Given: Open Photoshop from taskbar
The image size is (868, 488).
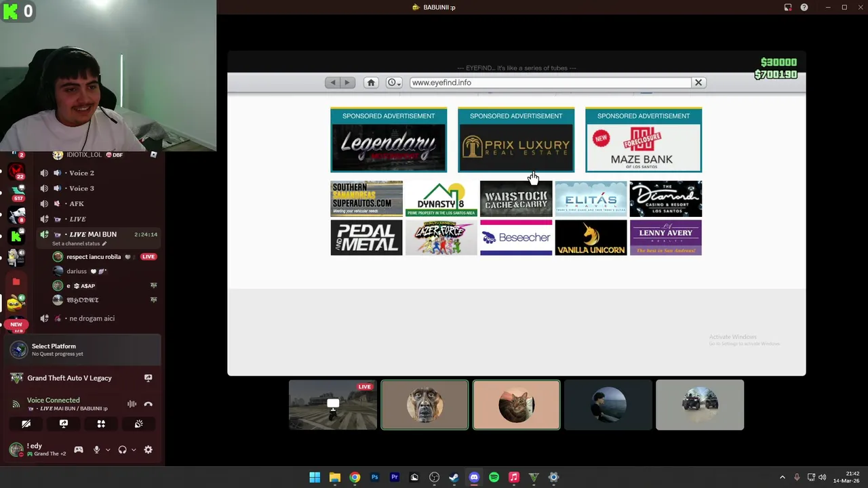Looking at the screenshot, I should (x=374, y=477).
